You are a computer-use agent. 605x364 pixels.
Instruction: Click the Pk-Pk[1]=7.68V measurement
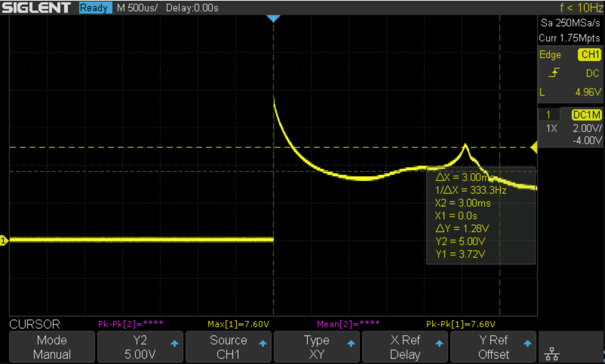coord(461,324)
